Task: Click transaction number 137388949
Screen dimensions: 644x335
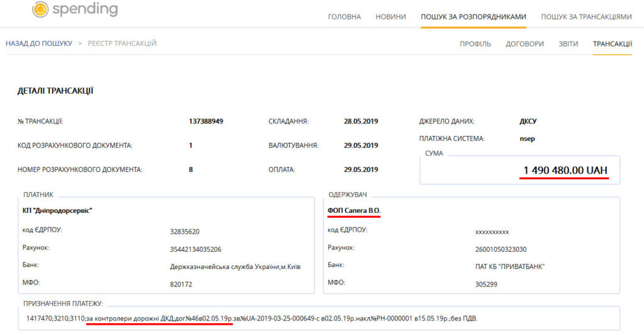Action: [x=206, y=122]
